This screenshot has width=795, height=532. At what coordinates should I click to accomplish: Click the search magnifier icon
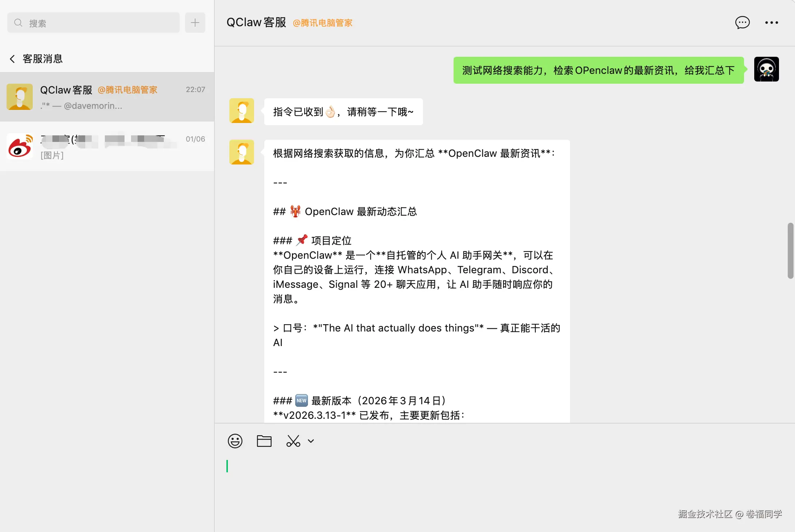18,23
